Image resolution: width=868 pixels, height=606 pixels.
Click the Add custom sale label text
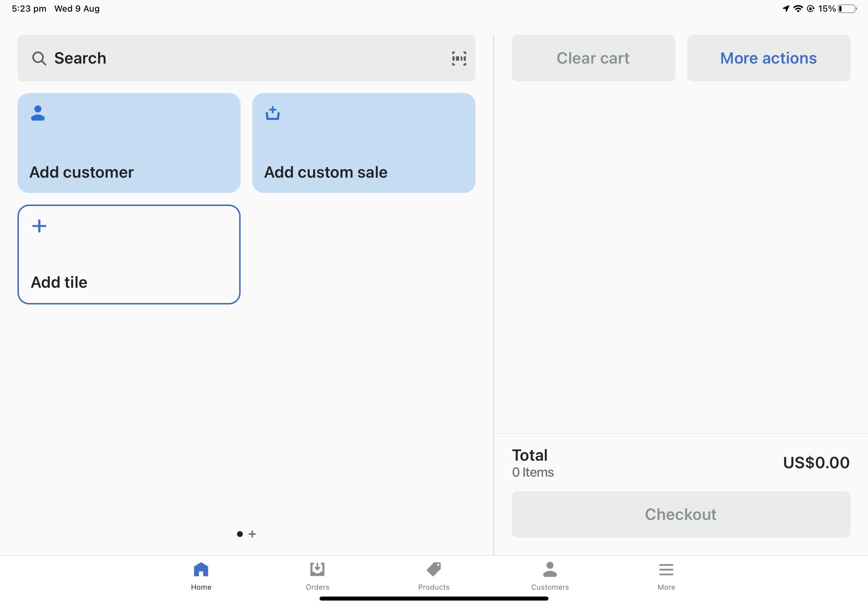[x=326, y=172]
